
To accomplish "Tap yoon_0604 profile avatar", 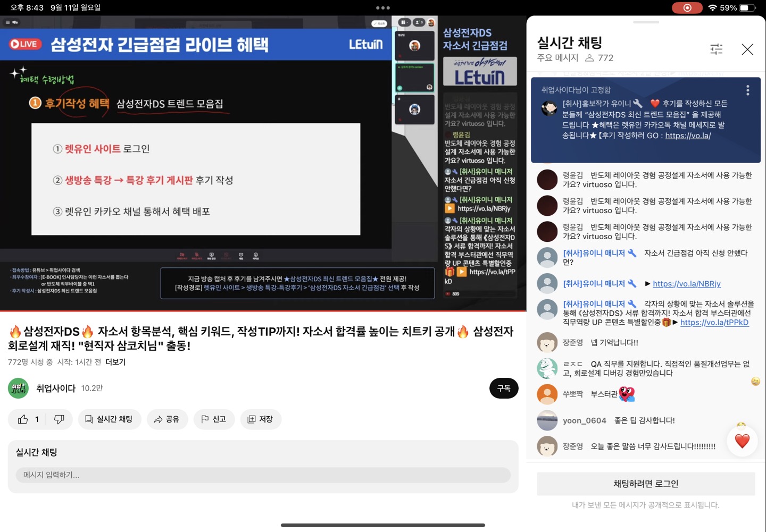I will click(x=547, y=420).
